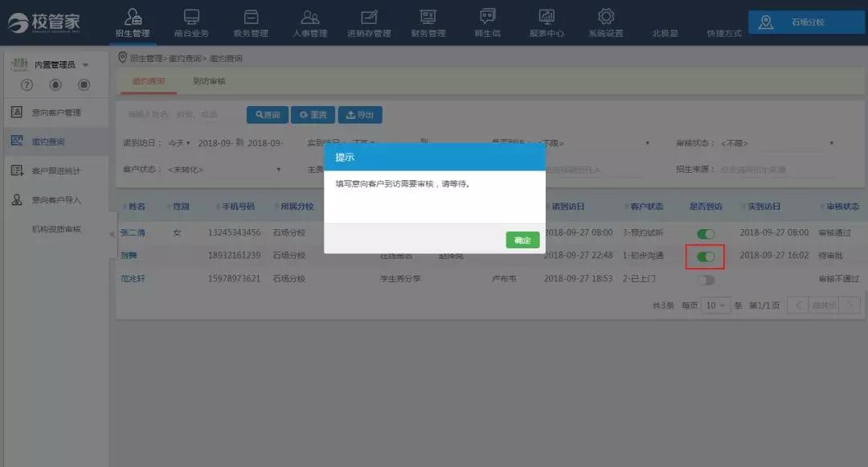
Task: Toggle the red-boxed 是否到访 switch for 18932161239
Action: 706,256
